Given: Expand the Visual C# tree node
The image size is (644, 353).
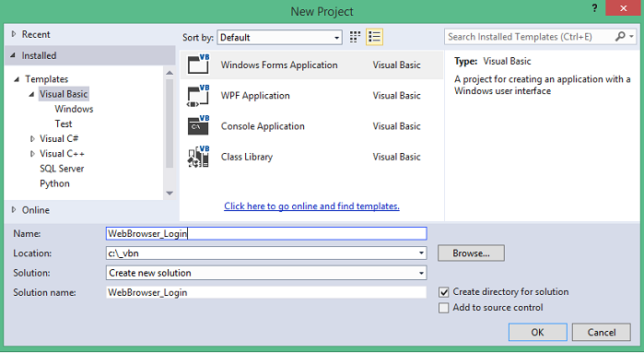Looking at the screenshot, I should coord(32,139).
